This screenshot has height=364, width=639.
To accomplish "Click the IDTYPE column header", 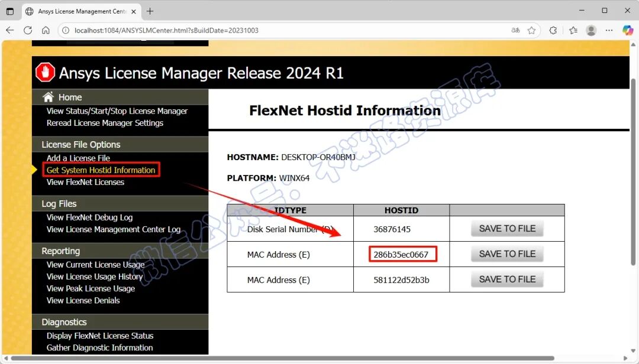I will click(x=290, y=210).
